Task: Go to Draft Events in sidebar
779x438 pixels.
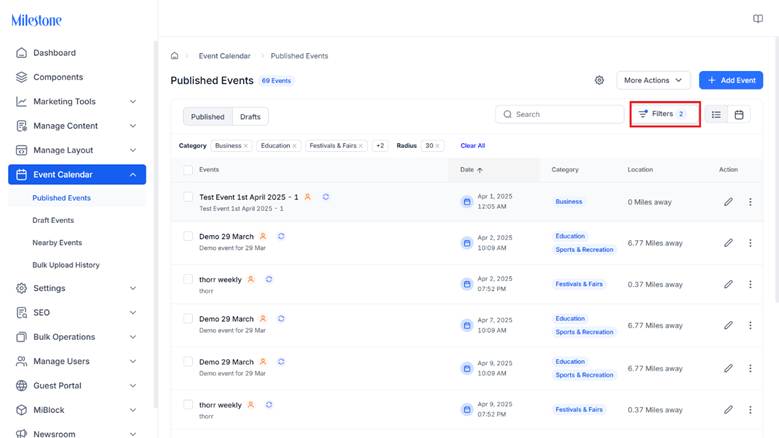Action: click(53, 220)
